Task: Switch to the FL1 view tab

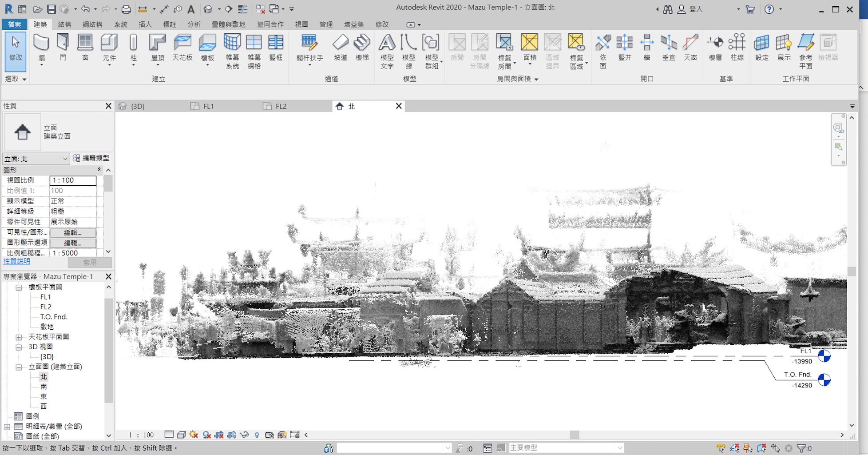Action: coord(208,106)
